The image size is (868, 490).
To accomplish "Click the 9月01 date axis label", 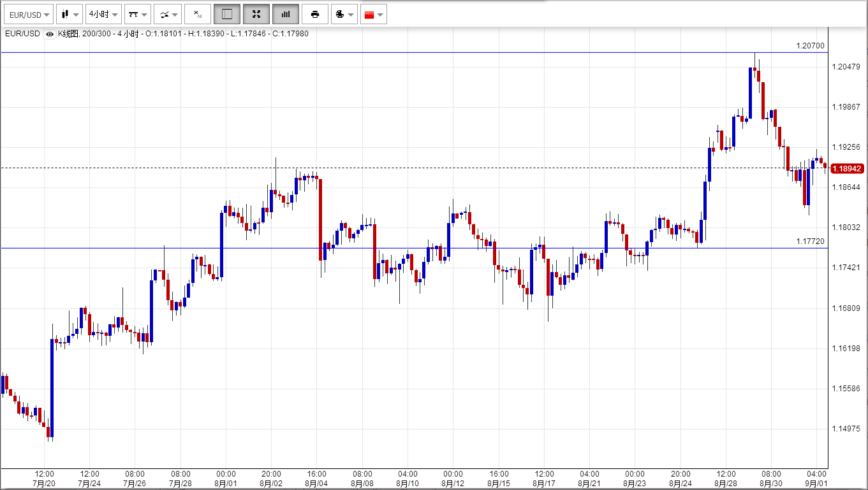I will coord(817,484).
